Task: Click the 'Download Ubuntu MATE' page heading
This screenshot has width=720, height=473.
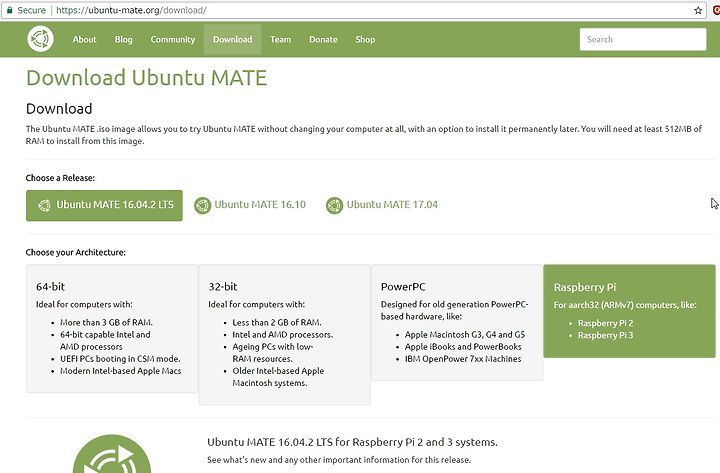Action: point(146,78)
